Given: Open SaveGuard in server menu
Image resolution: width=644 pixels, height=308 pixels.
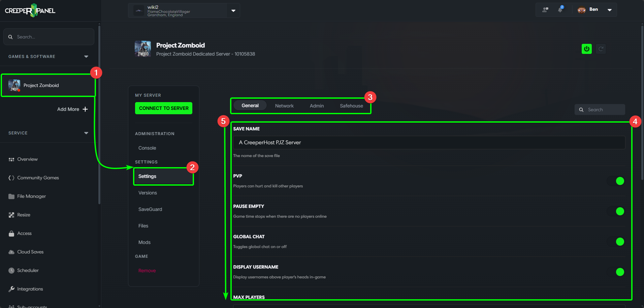Looking at the screenshot, I should click(x=150, y=209).
